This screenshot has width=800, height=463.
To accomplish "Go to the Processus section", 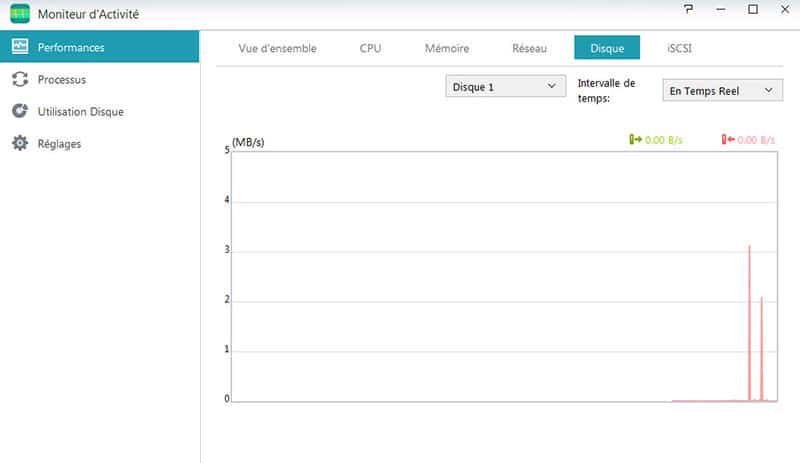I will (99, 79).
